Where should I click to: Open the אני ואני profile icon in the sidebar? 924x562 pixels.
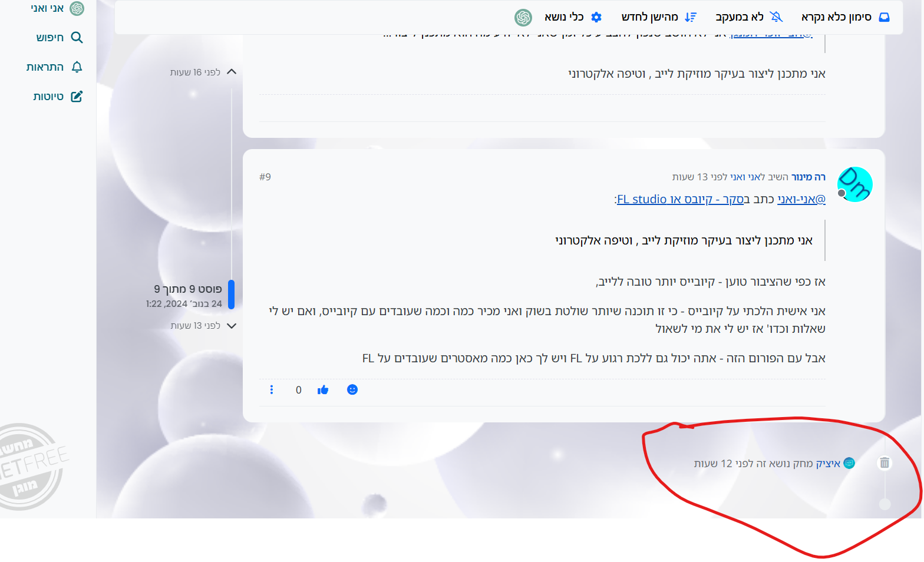[x=77, y=8]
